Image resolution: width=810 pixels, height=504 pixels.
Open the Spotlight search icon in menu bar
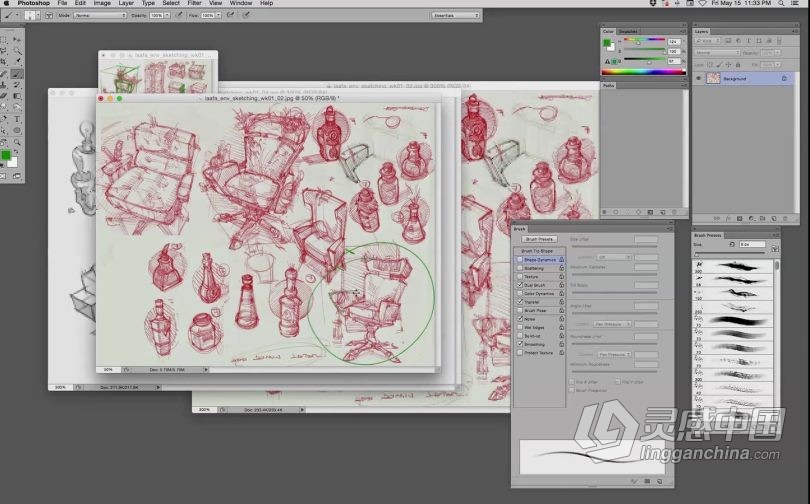(x=781, y=3)
